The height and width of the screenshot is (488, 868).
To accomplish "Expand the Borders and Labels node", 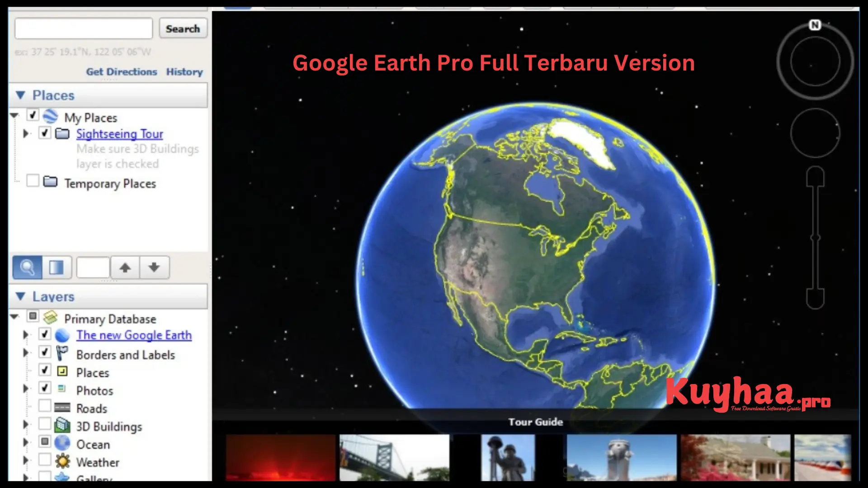I will 26,353.
